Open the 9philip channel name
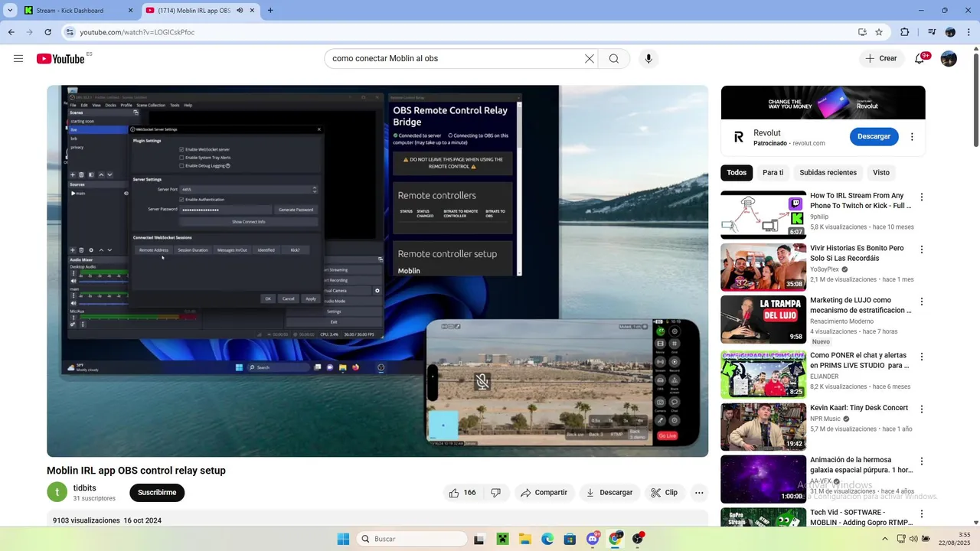Viewport: 980px width, 551px height. 819,217
